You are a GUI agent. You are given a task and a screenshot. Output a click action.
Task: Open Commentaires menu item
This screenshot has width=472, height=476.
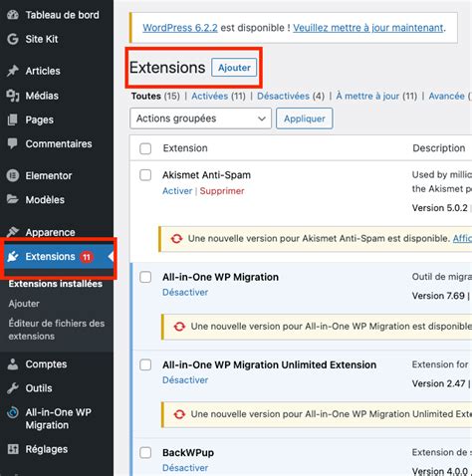click(x=59, y=143)
